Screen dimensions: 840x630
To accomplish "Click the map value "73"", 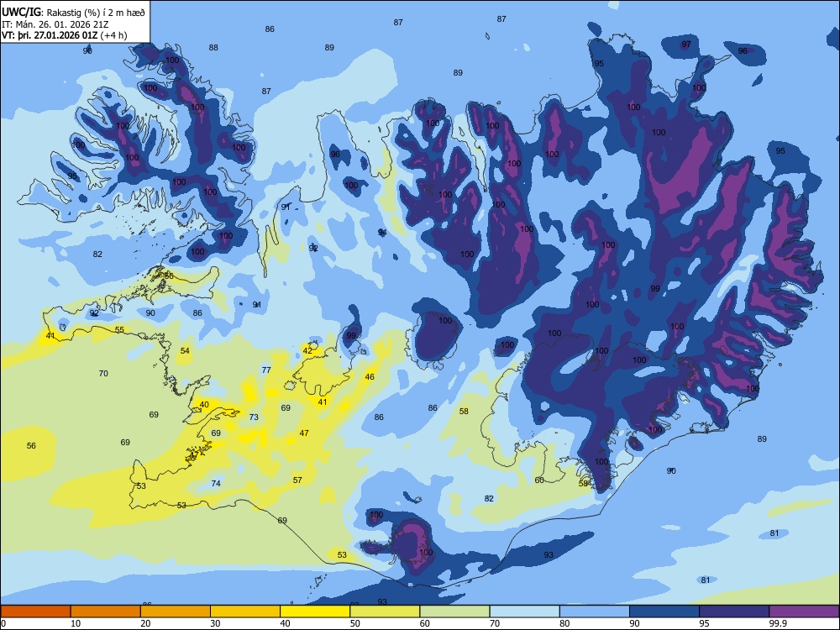I will [254, 417].
